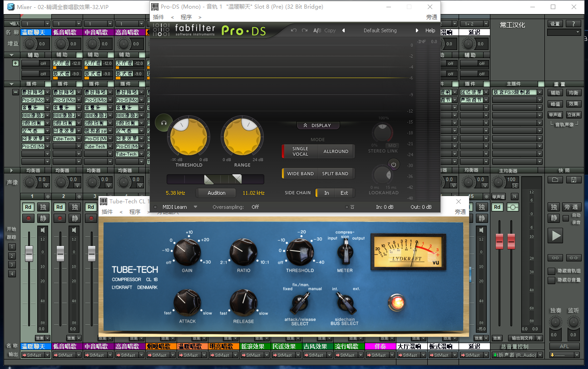Open the 板岩FG-X限制器 master plugin dropdown
This screenshot has width=588, height=369.
tap(540, 92)
